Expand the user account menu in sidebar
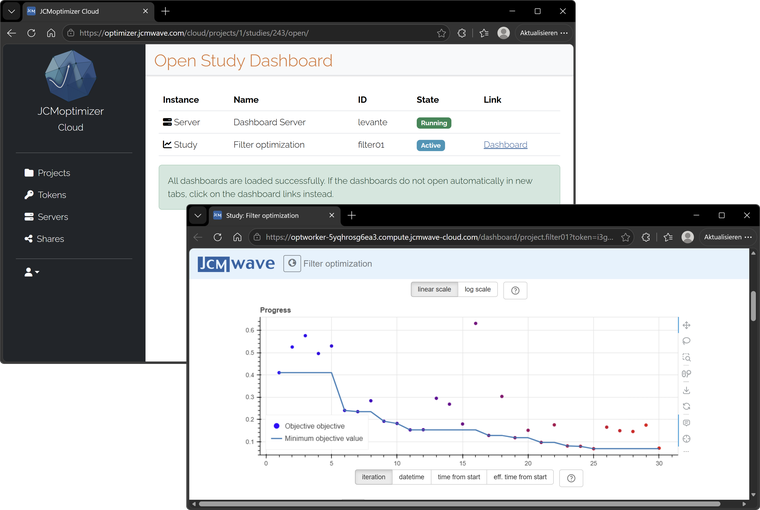The width and height of the screenshot is (760, 510). coord(32,272)
